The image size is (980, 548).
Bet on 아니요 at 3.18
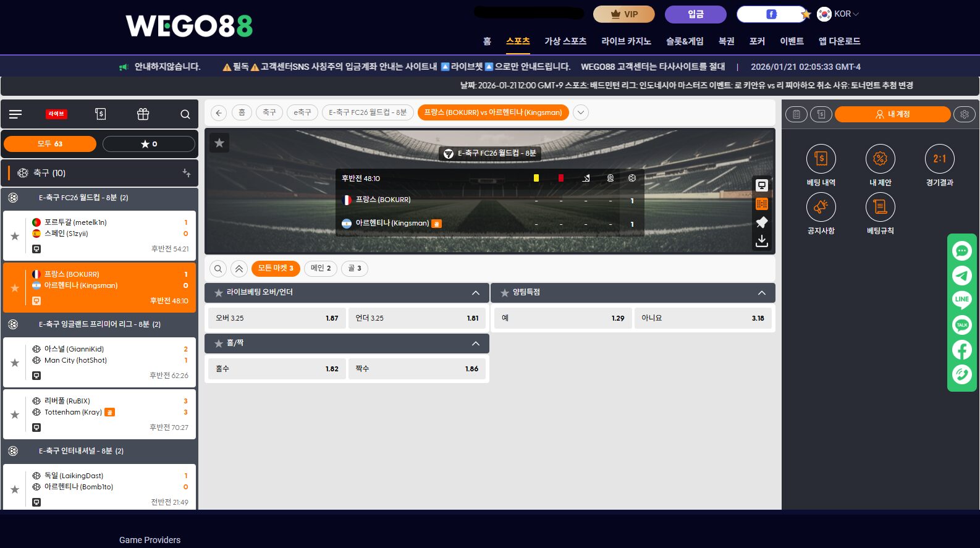click(703, 318)
